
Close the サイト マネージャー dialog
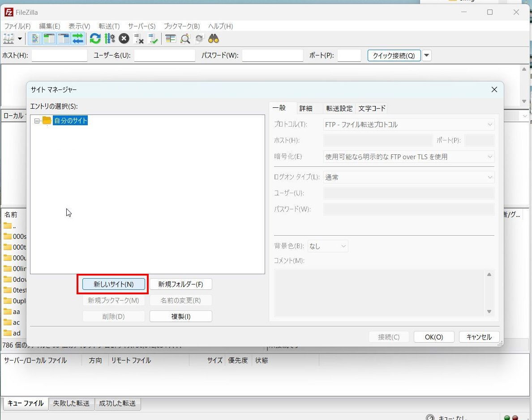click(x=494, y=89)
